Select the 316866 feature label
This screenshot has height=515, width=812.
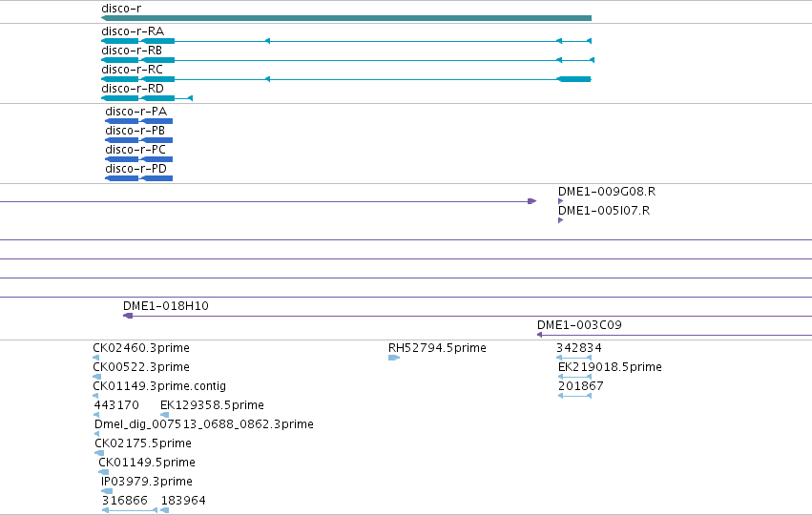tap(125, 501)
